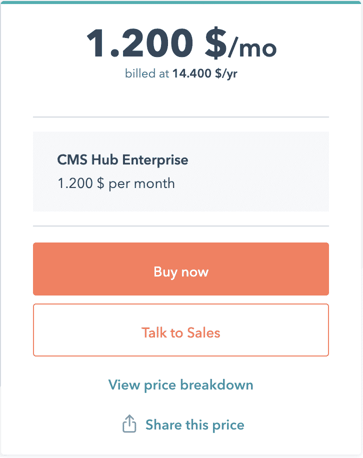
Task: Click the /mo suffix beside the price
Action: coord(252,48)
